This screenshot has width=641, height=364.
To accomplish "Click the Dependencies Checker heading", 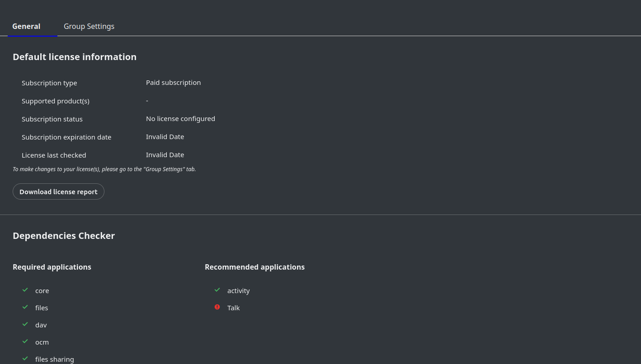I will [x=64, y=236].
